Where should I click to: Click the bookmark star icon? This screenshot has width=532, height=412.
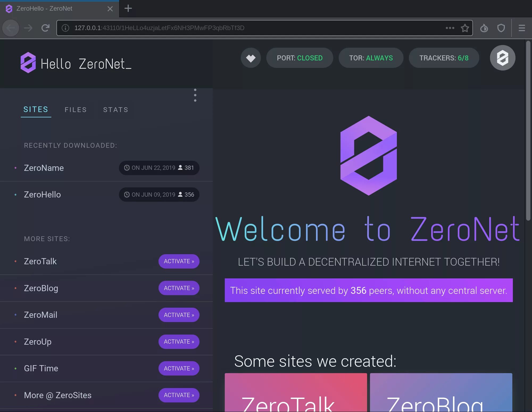(465, 28)
